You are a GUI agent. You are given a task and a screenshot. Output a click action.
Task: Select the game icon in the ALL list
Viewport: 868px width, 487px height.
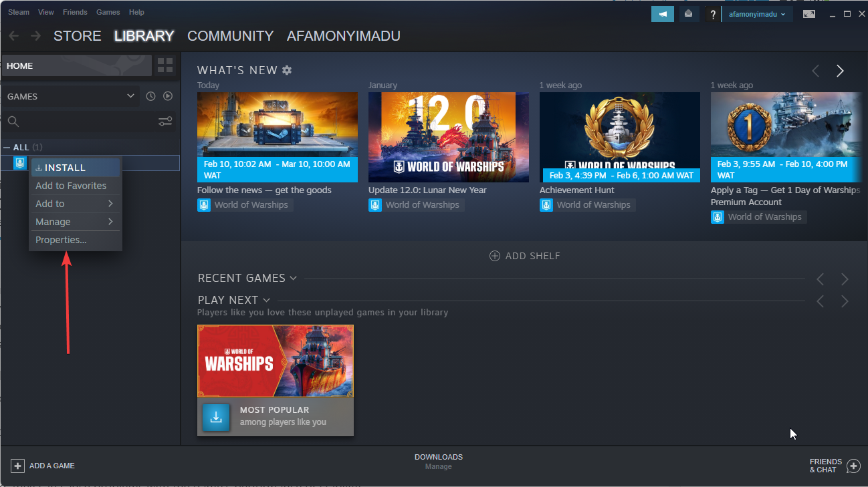[20, 162]
